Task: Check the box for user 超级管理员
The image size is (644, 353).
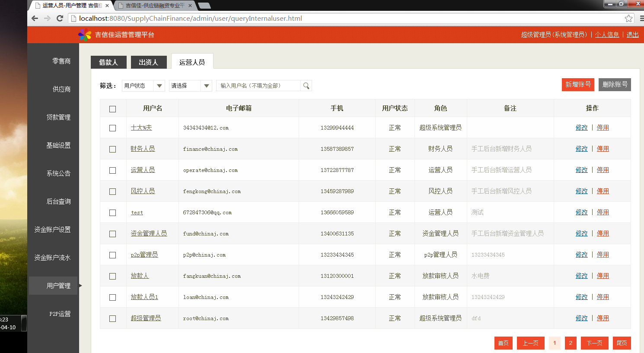Action: point(113,318)
